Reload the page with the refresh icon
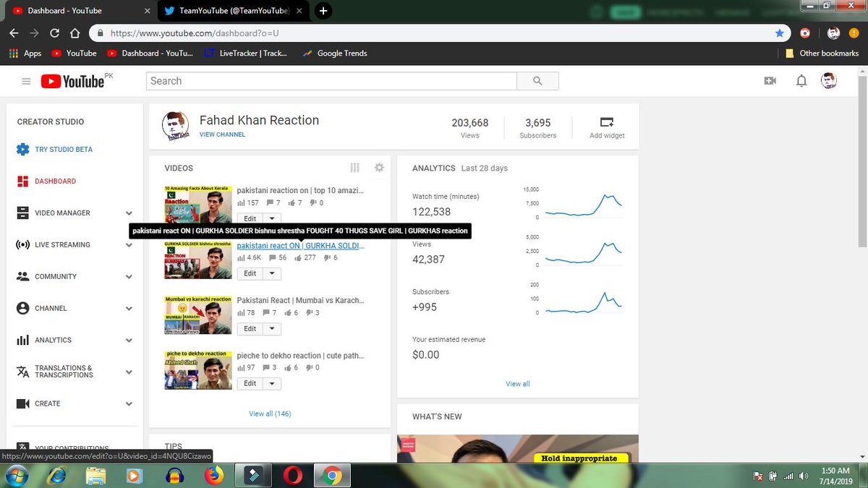This screenshot has height=488, width=868. [x=55, y=33]
